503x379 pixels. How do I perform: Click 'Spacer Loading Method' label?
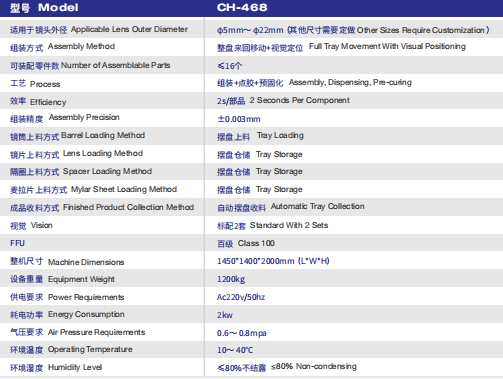pos(107,171)
